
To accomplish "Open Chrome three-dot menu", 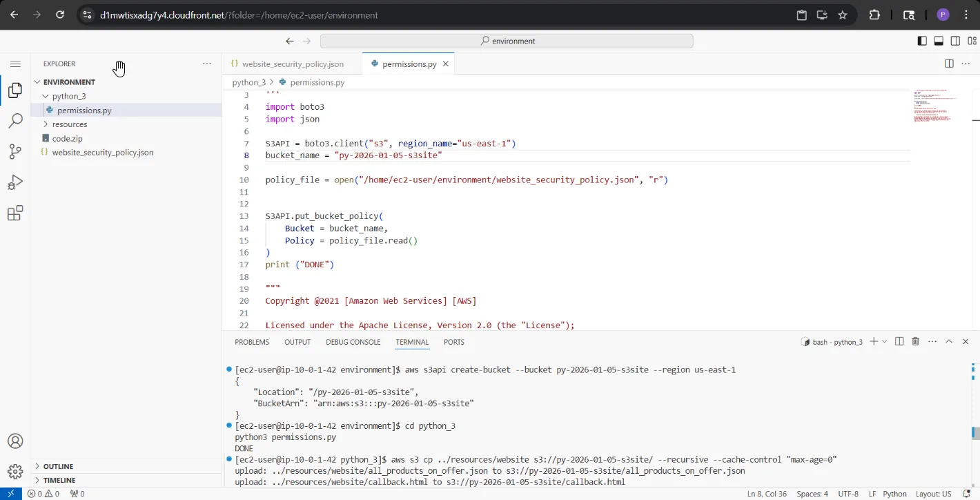I will 966,15.
